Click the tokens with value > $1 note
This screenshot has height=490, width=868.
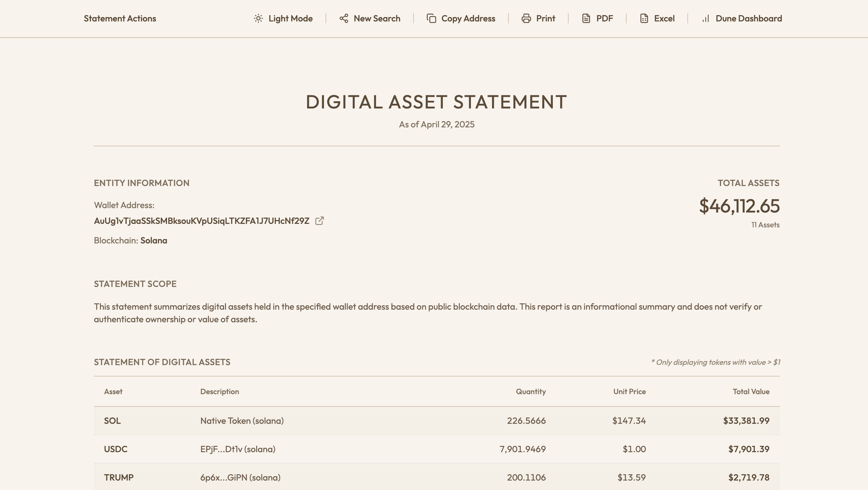point(716,362)
